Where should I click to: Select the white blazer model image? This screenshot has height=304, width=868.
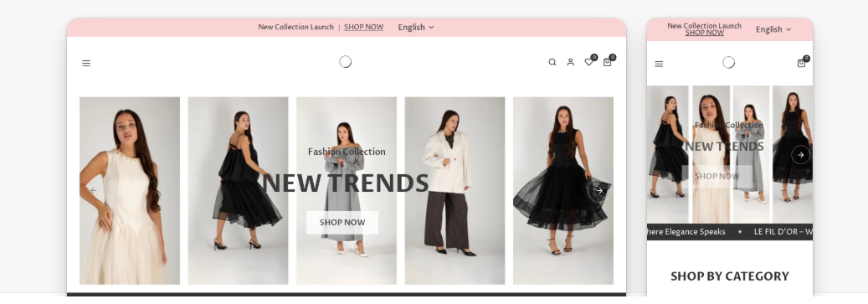coord(455,190)
